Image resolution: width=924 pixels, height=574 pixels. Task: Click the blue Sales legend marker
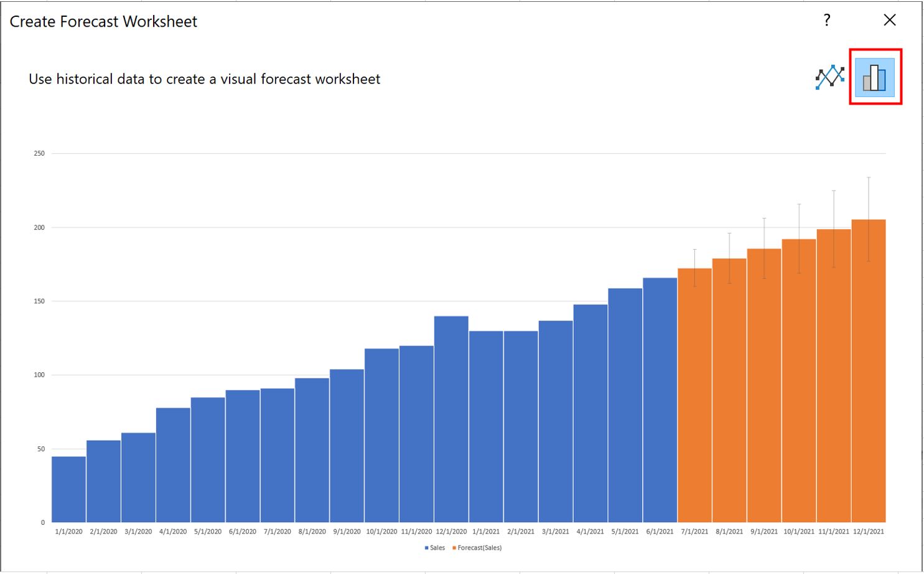point(426,548)
